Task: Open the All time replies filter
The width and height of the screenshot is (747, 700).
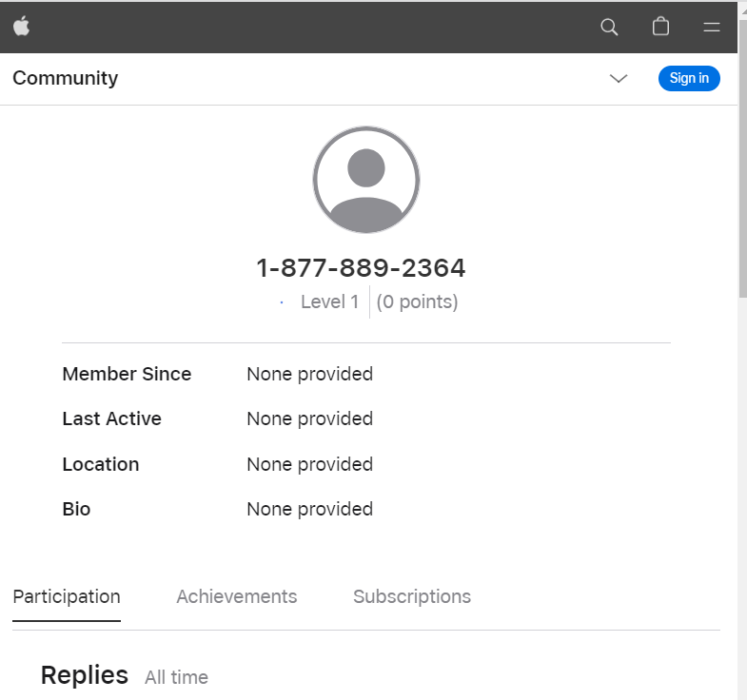Action: pos(176,677)
